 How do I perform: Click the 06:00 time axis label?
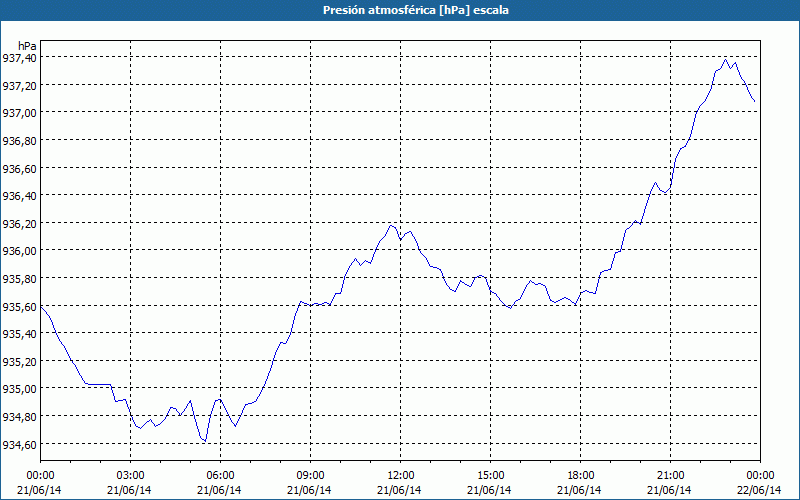(x=220, y=476)
